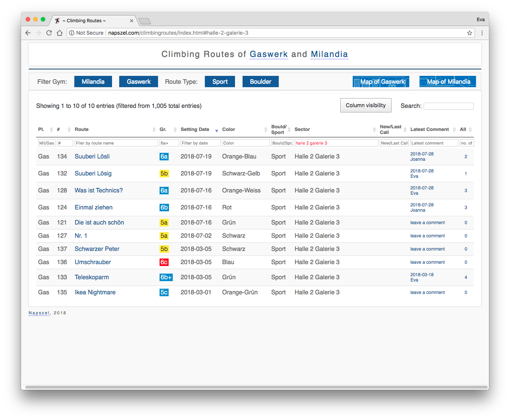This screenshot has height=420, width=510.
Task: Open comment count 4 for Teleskoparm
Action: (x=466, y=277)
